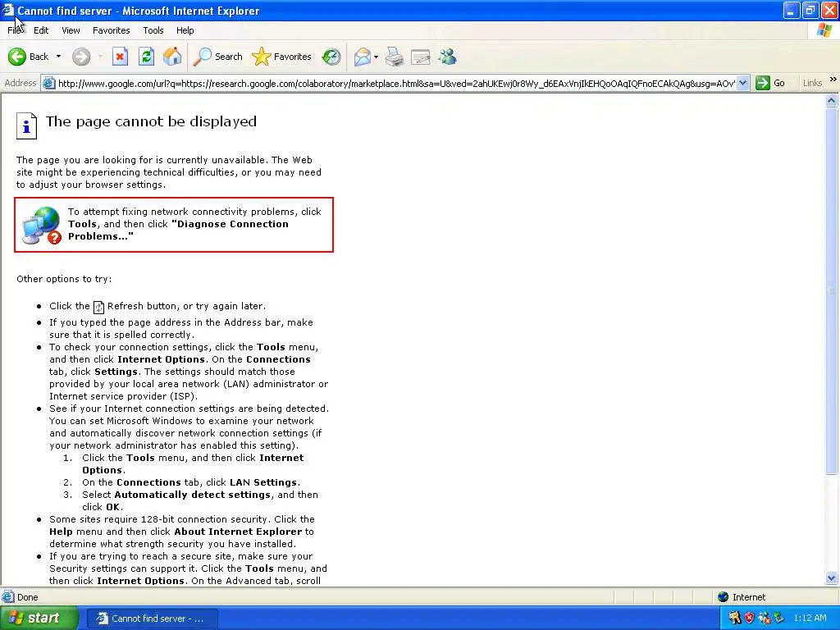Viewport: 840px width, 630px height.
Task: Open the Favorites star pane
Action: [x=282, y=57]
